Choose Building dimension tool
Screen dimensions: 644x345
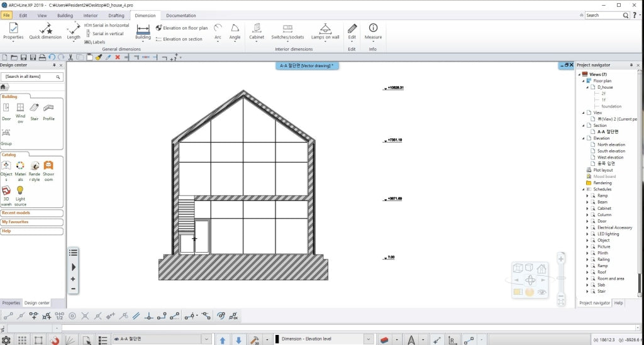click(143, 31)
